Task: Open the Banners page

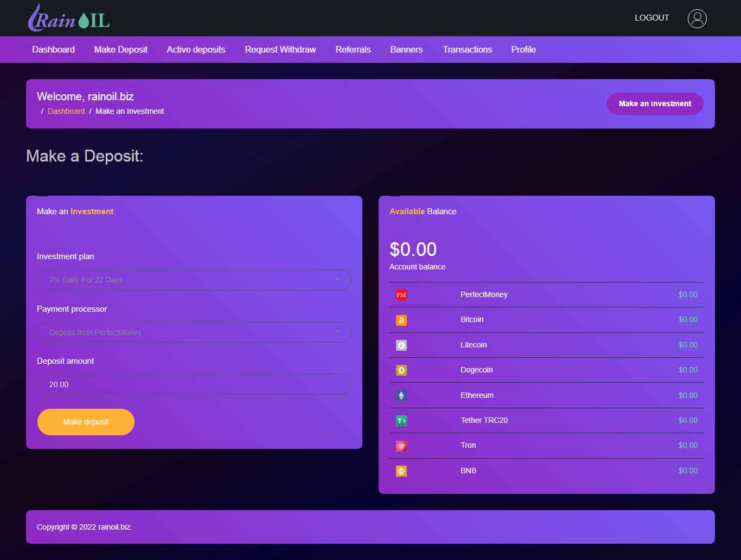Action: (x=406, y=49)
